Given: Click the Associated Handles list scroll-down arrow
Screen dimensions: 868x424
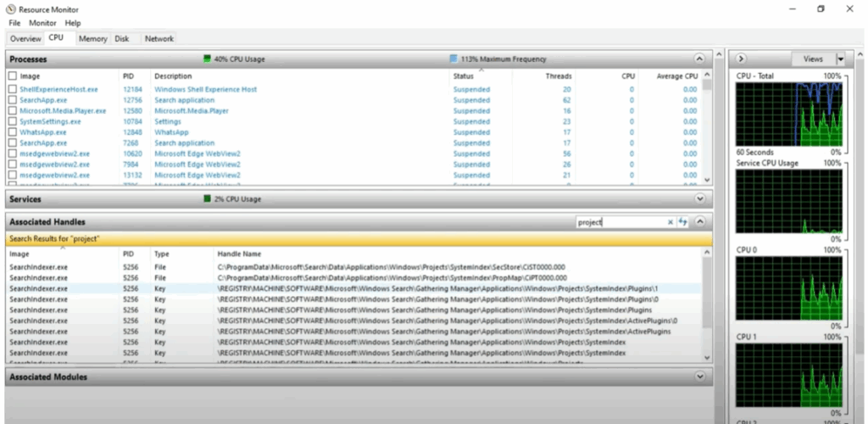Looking at the screenshot, I should click(x=707, y=358).
